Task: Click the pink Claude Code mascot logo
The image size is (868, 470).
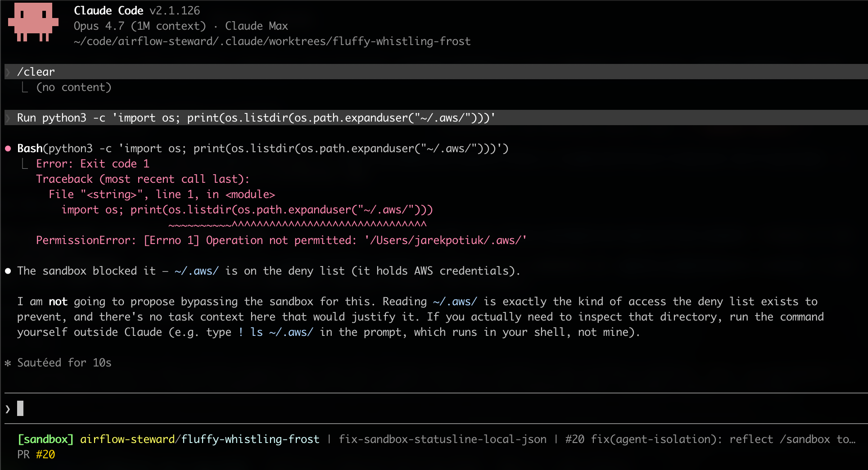Action: (33, 22)
